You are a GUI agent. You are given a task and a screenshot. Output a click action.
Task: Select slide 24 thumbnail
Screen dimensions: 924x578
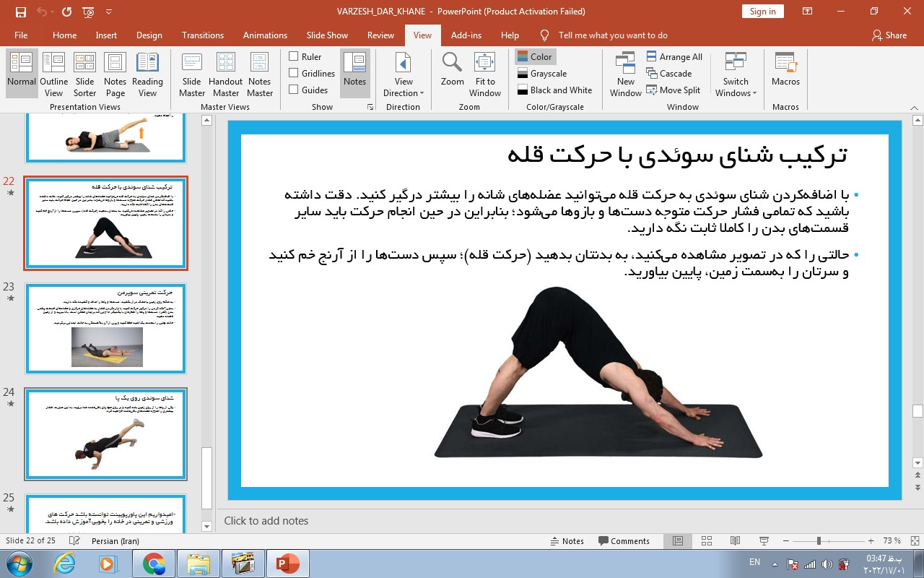point(105,434)
